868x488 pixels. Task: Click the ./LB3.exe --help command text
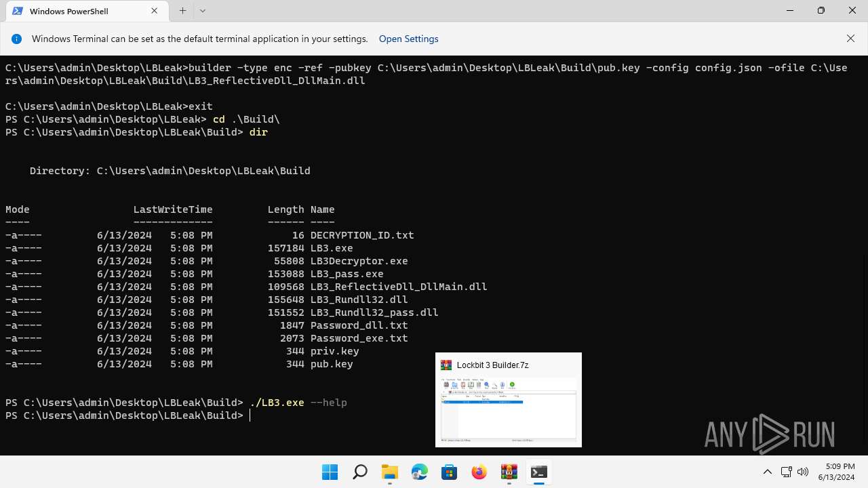tap(298, 403)
